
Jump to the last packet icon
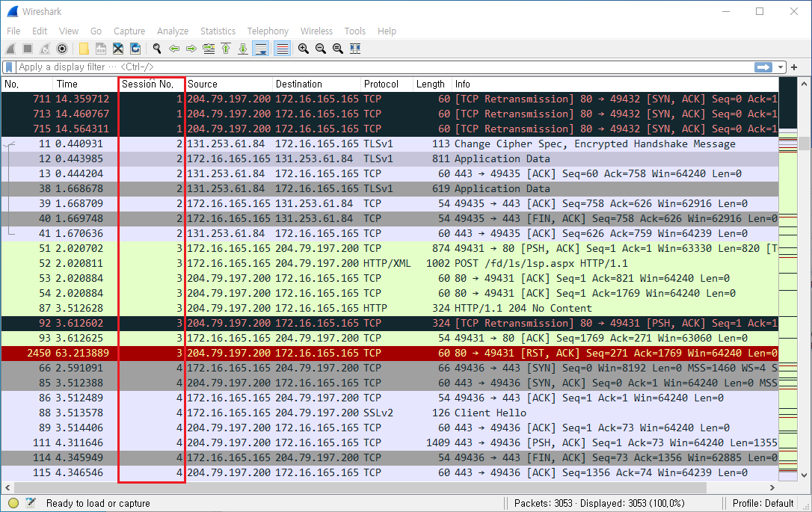243,49
